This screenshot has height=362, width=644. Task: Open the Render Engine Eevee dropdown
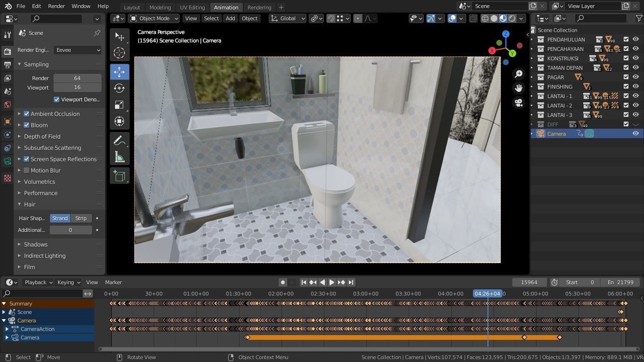78,50
